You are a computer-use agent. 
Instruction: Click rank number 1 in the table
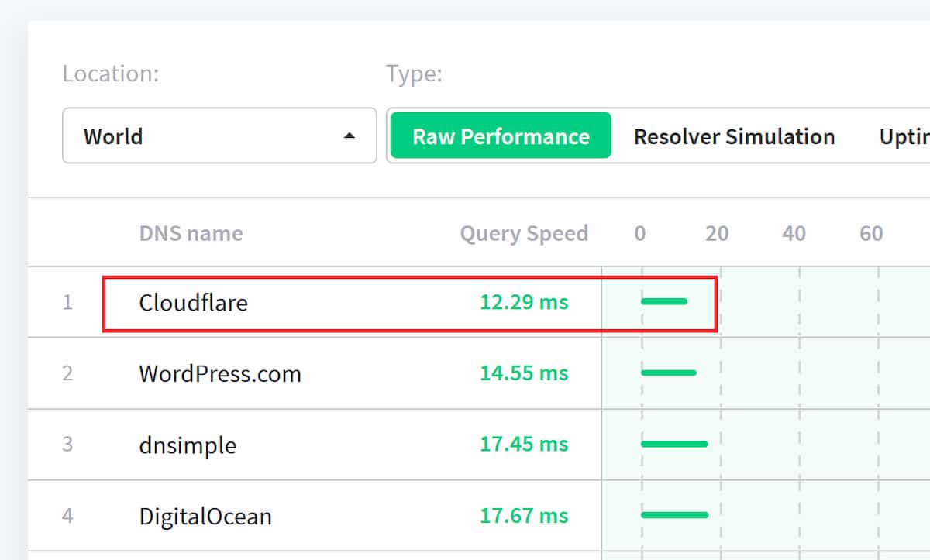tap(67, 302)
